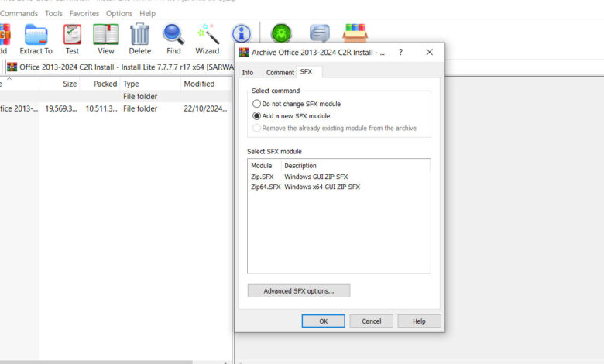Click WinRAR icon in dialog title bar
604x364 pixels.
coord(244,52)
